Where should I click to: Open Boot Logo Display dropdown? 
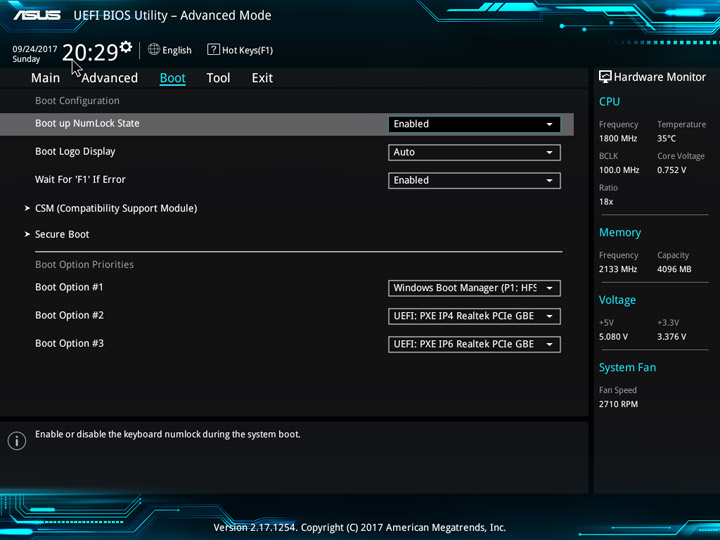[x=474, y=152]
